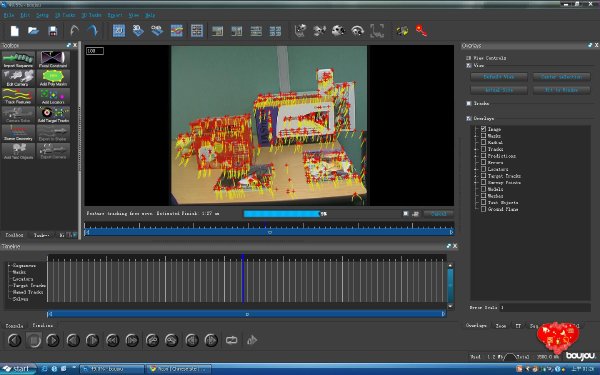Image resolution: width=600 pixels, height=375 pixels.
Task: Save the project with the floppy disk icon
Action: (53, 31)
